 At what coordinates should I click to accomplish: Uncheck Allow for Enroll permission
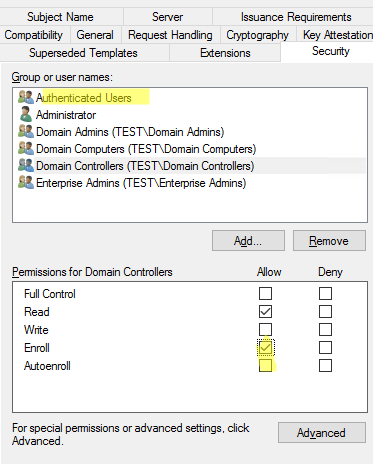[x=265, y=348]
